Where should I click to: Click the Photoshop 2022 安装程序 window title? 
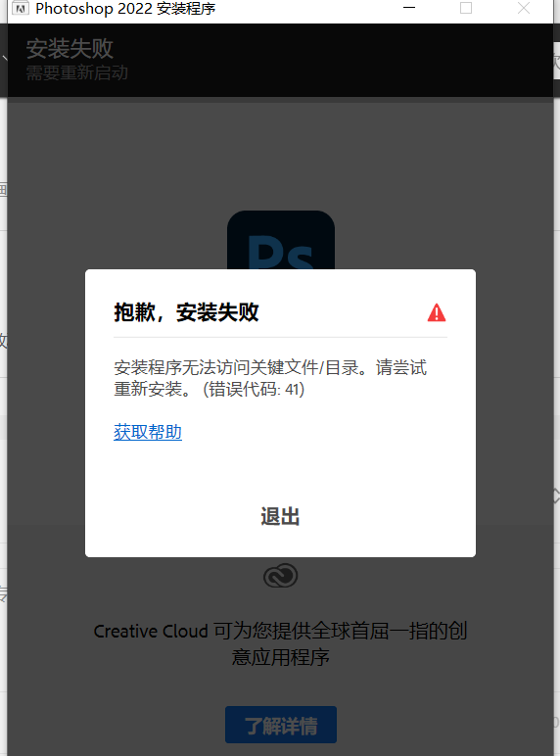click(x=125, y=8)
